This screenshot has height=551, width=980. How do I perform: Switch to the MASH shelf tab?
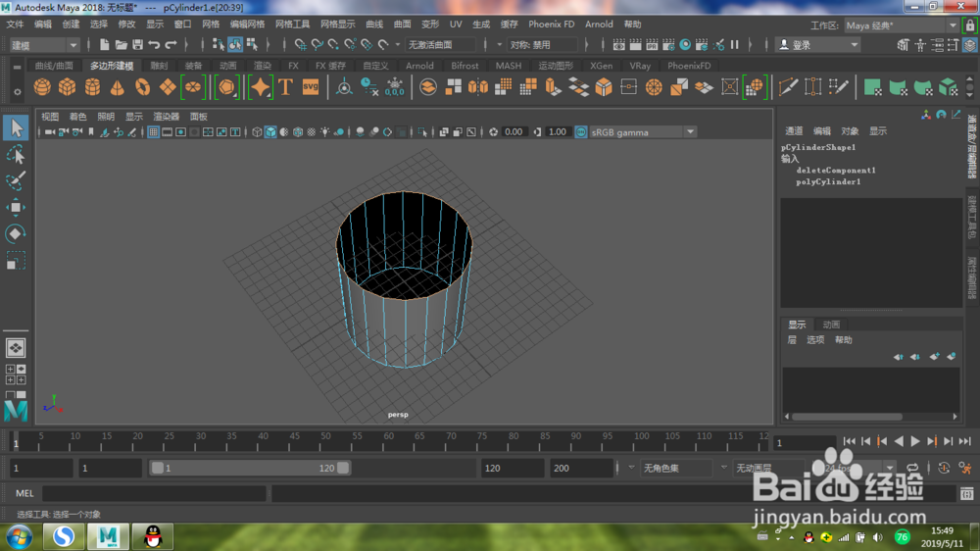point(508,65)
